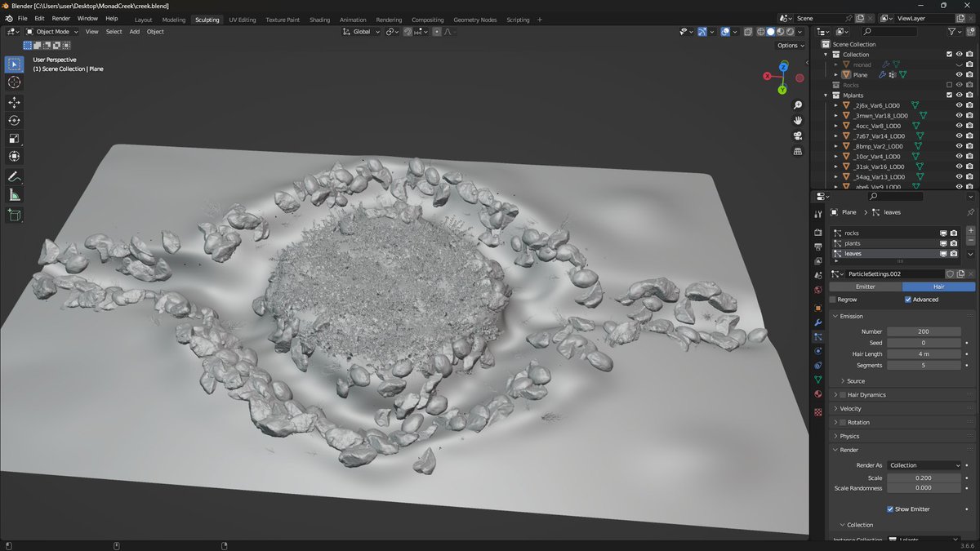This screenshot has width=980, height=551.
Task: Open the Tool properties tab
Action: coord(818,214)
